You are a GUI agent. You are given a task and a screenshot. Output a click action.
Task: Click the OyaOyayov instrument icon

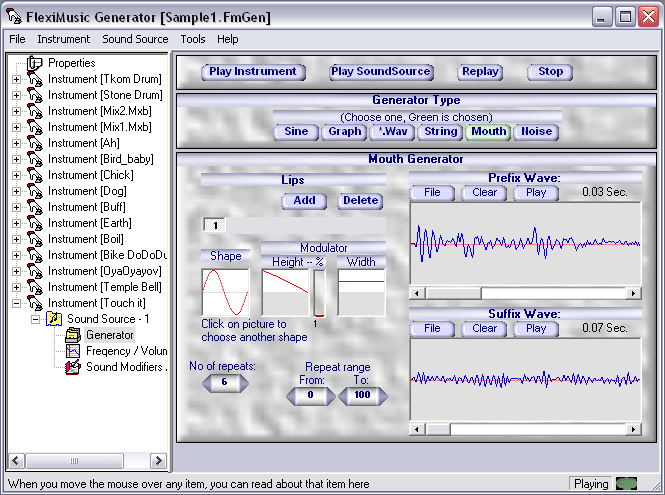click(x=35, y=271)
